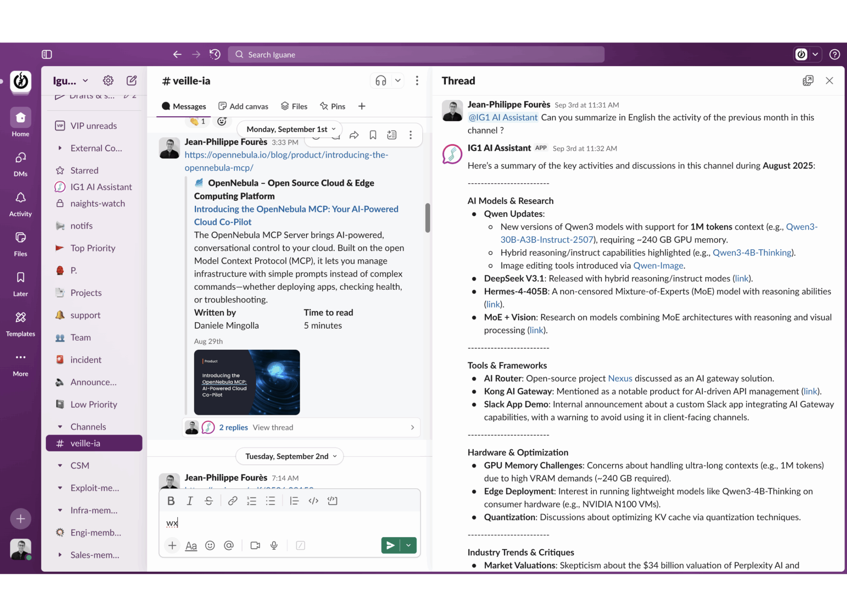
Task: Start a huddle with headphones icon
Action: (x=380, y=81)
